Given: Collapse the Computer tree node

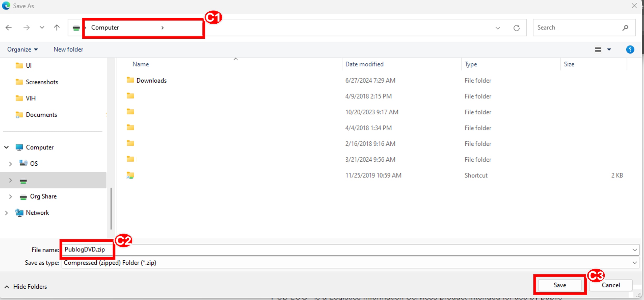Looking at the screenshot, I should pyautogui.click(x=6, y=147).
